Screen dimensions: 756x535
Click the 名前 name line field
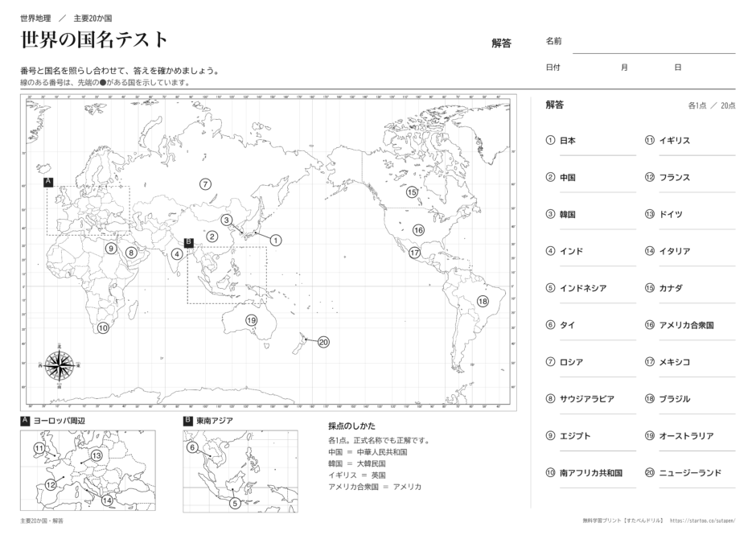654,45
